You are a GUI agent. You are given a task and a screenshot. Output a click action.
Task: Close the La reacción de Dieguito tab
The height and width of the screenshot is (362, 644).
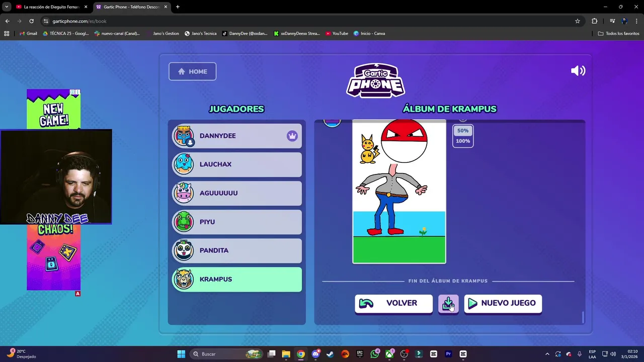click(86, 7)
